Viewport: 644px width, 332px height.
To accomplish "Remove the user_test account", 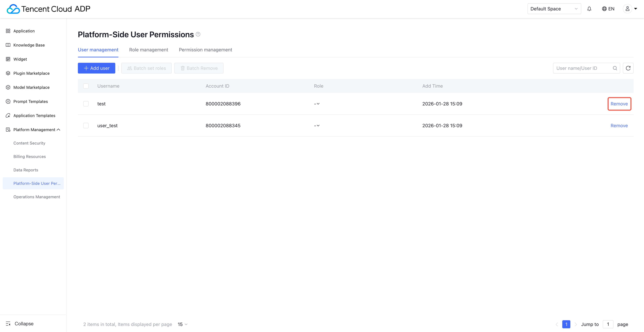I will coord(619,126).
